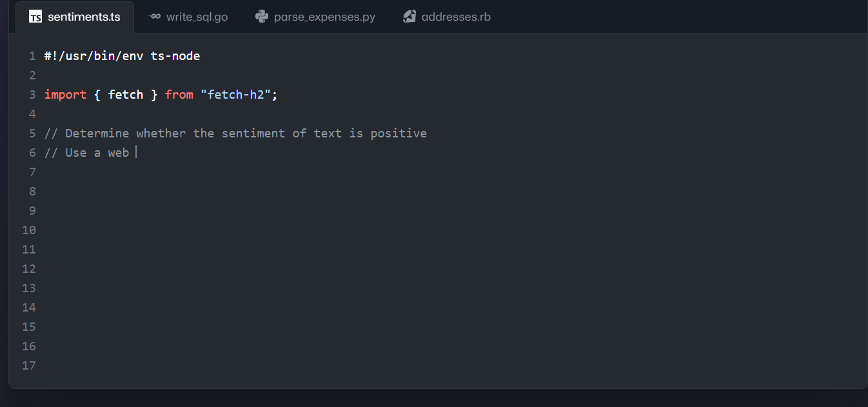Click line number 1 in the gutter

point(32,56)
